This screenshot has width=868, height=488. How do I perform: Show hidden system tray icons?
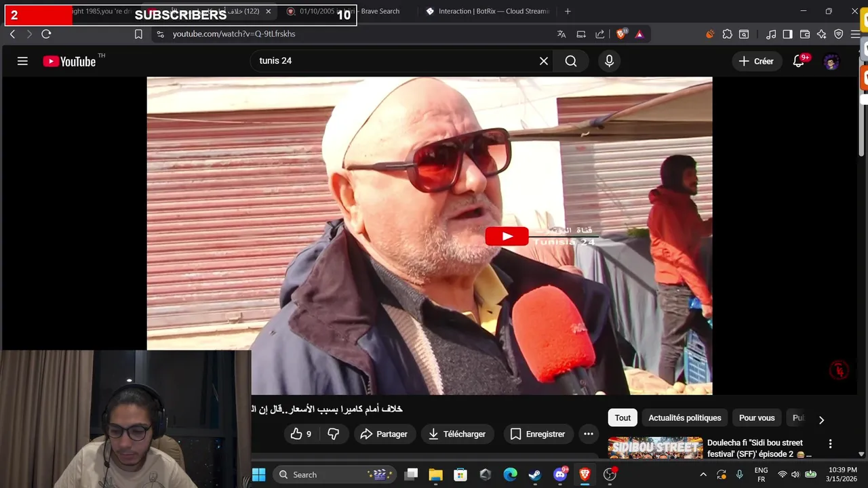pyautogui.click(x=703, y=474)
